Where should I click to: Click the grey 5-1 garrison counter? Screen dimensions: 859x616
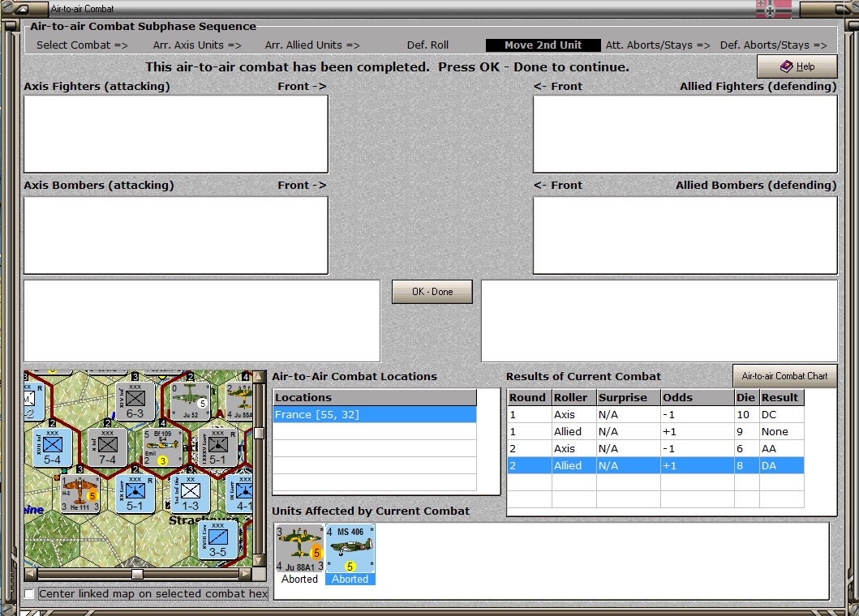click(217, 447)
